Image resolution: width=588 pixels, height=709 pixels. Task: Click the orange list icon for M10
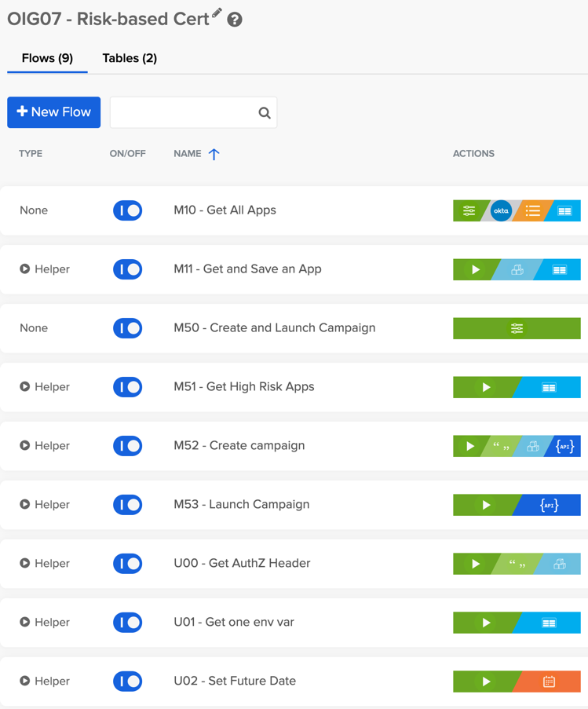tap(533, 210)
